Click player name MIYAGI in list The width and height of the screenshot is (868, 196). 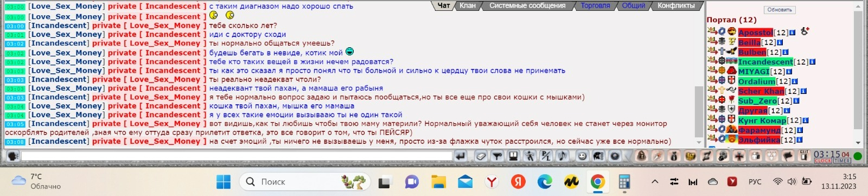[754, 72]
